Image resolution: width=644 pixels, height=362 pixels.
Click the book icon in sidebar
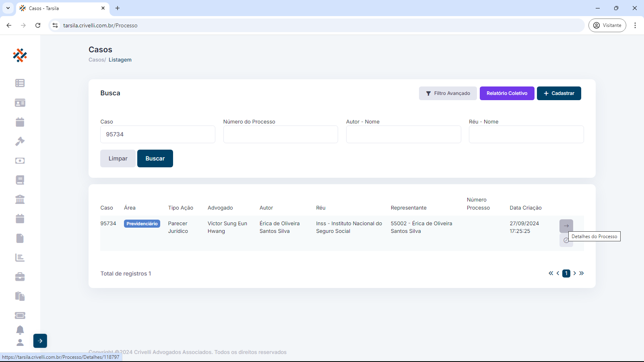pos(20,180)
